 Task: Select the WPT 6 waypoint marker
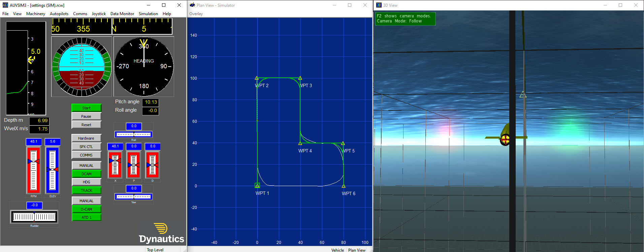pos(344,186)
